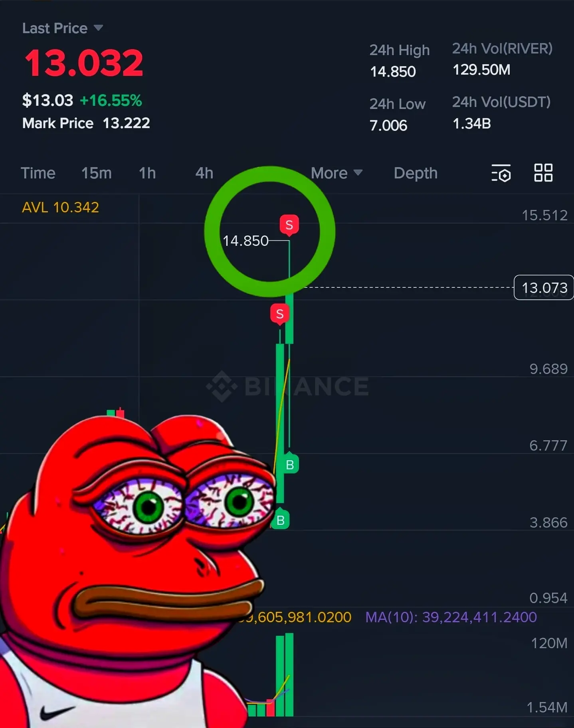Switch to the 4h interval

pos(204,173)
